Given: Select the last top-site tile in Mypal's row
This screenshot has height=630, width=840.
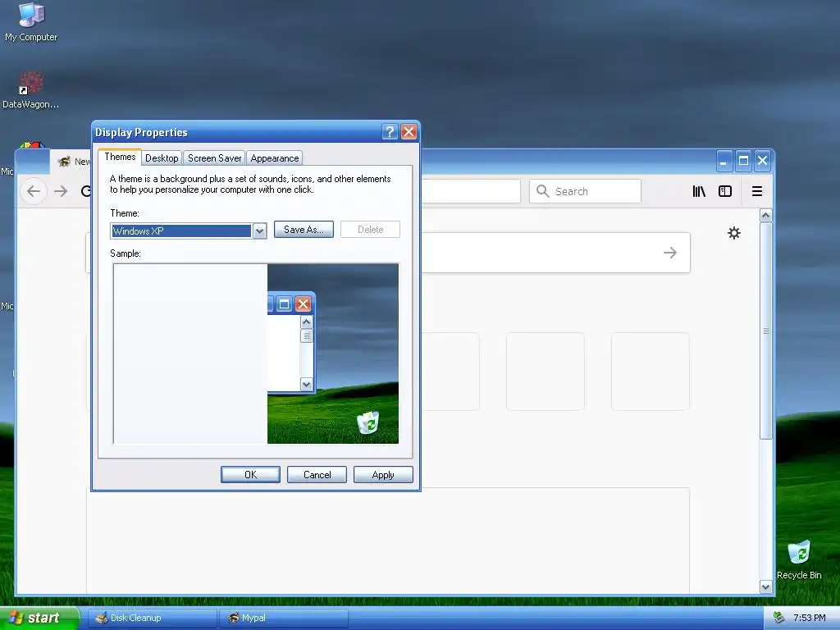Looking at the screenshot, I should pos(651,372).
